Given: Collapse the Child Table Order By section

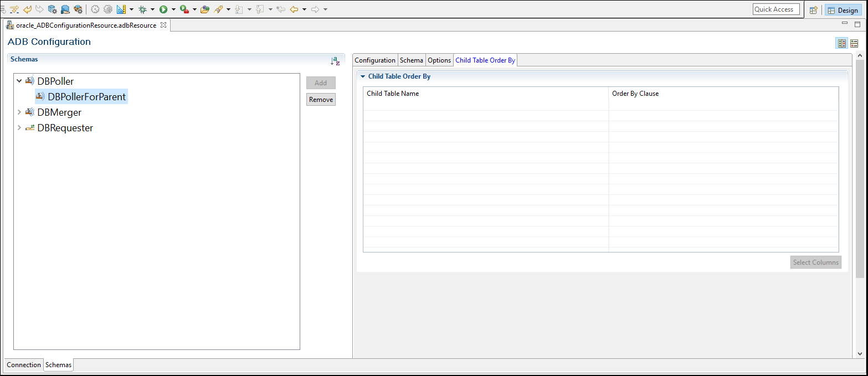Looking at the screenshot, I should (363, 76).
